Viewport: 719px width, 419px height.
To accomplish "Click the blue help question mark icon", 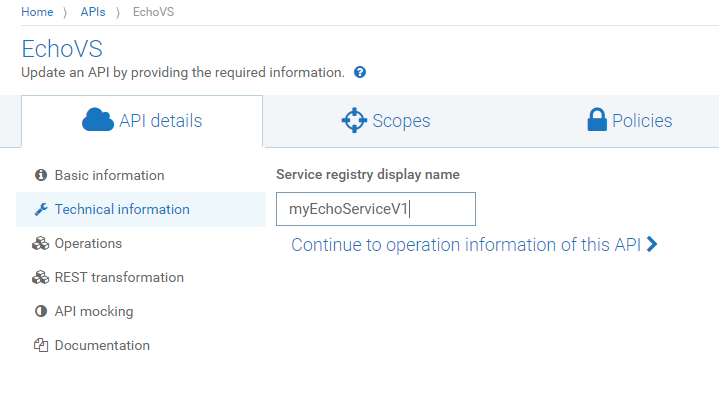I will pyautogui.click(x=360, y=73).
